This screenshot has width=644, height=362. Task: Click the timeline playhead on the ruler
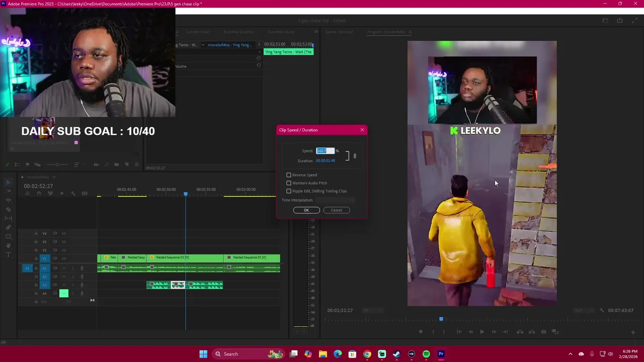point(186,194)
